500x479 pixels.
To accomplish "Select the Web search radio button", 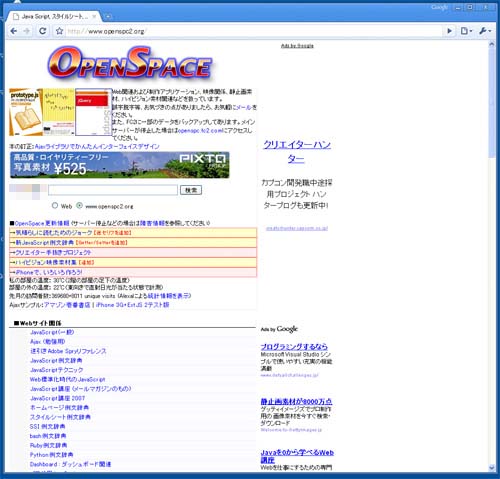I will (x=55, y=206).
